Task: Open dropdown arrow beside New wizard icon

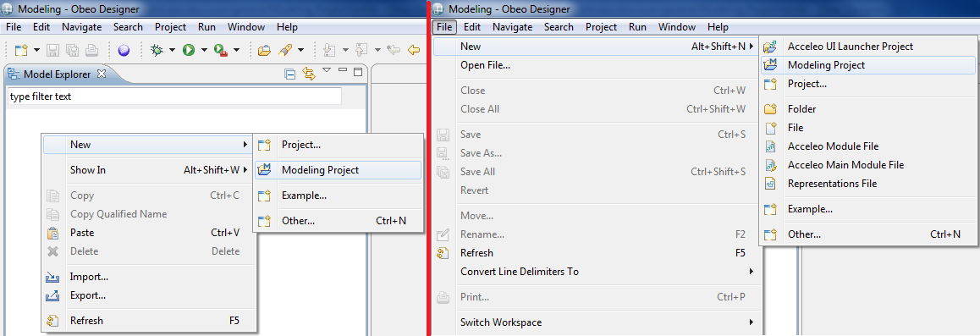Action: point(37,50)
